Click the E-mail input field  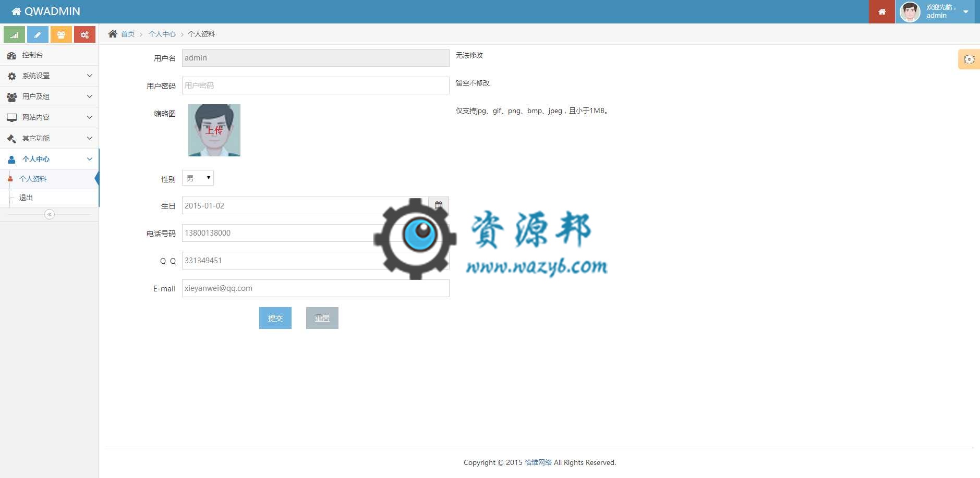[316, 288]
